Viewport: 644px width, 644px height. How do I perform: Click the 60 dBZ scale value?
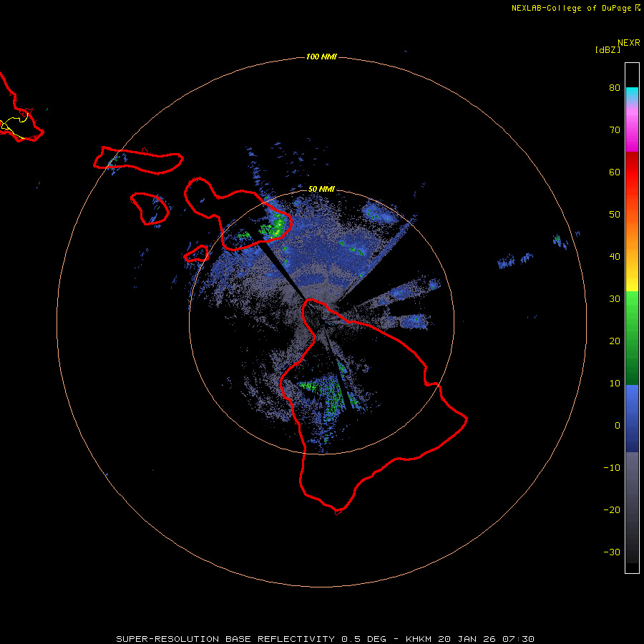click(x=615, y=172)
